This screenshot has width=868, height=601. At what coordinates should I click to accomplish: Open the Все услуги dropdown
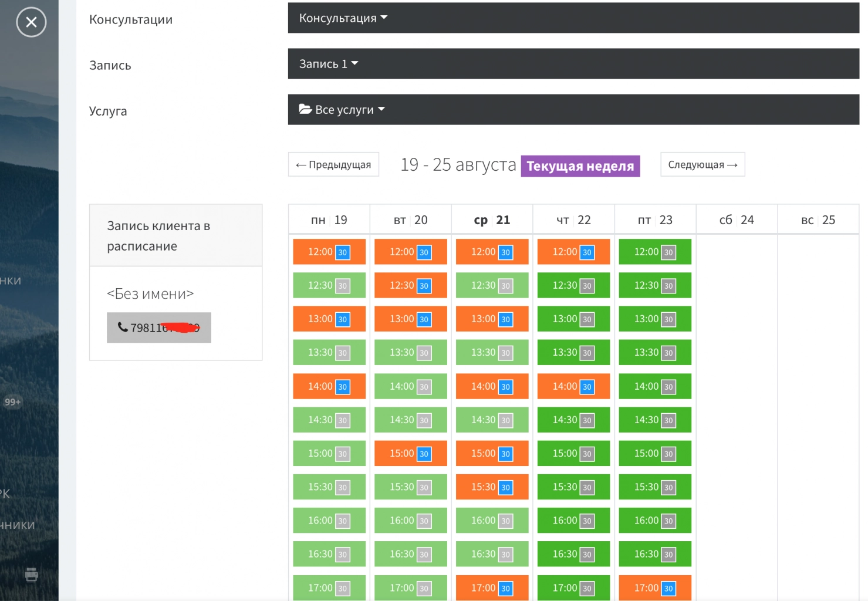tap(342, 110)
